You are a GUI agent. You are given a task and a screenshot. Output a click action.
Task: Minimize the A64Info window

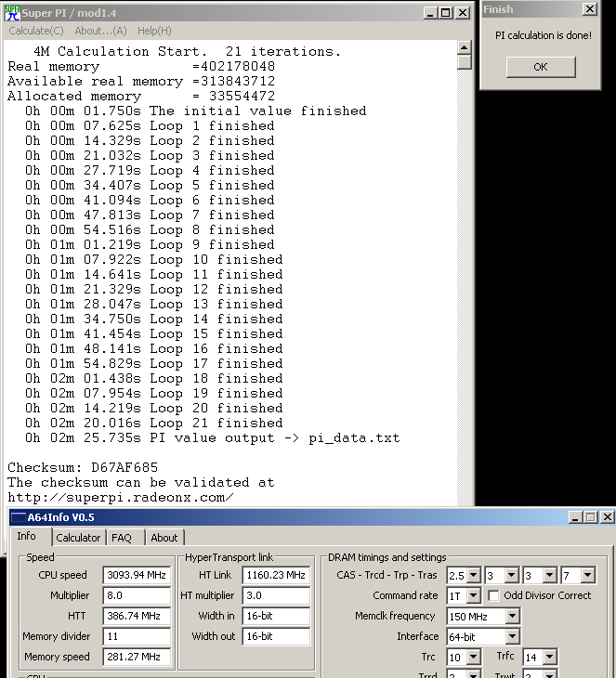point(573,517)
